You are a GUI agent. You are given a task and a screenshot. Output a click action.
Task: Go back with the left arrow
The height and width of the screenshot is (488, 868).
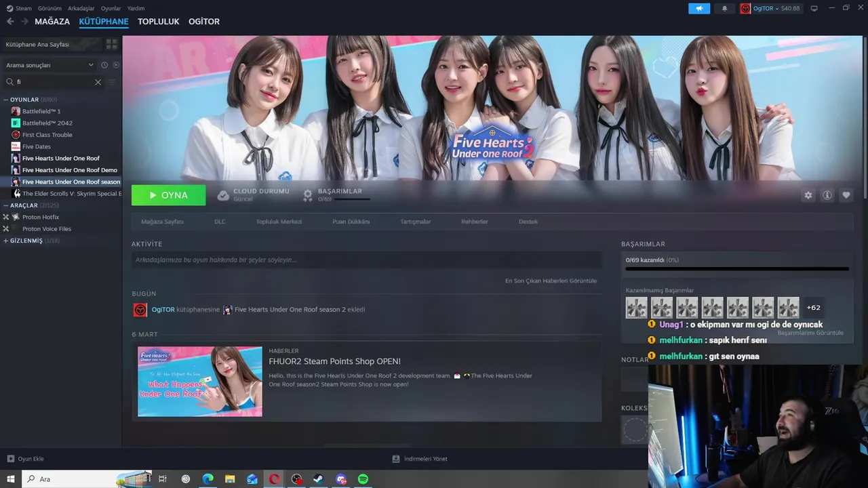point(10,22)
